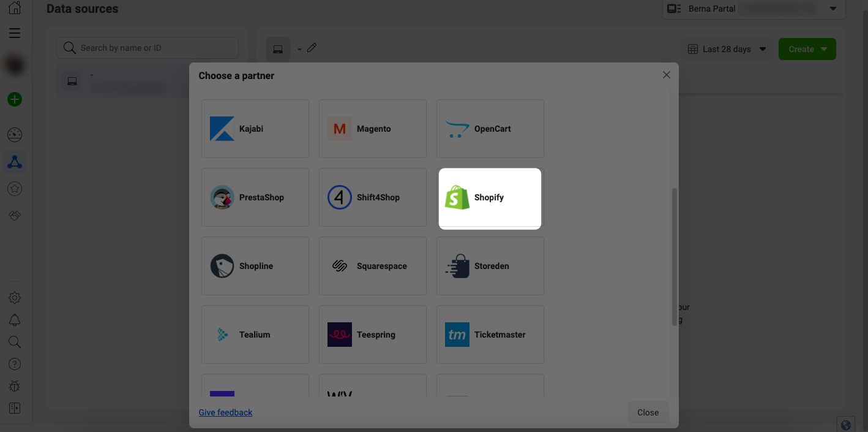Click the Close button in dialog
868x432 pixels.
coord(648,412)
